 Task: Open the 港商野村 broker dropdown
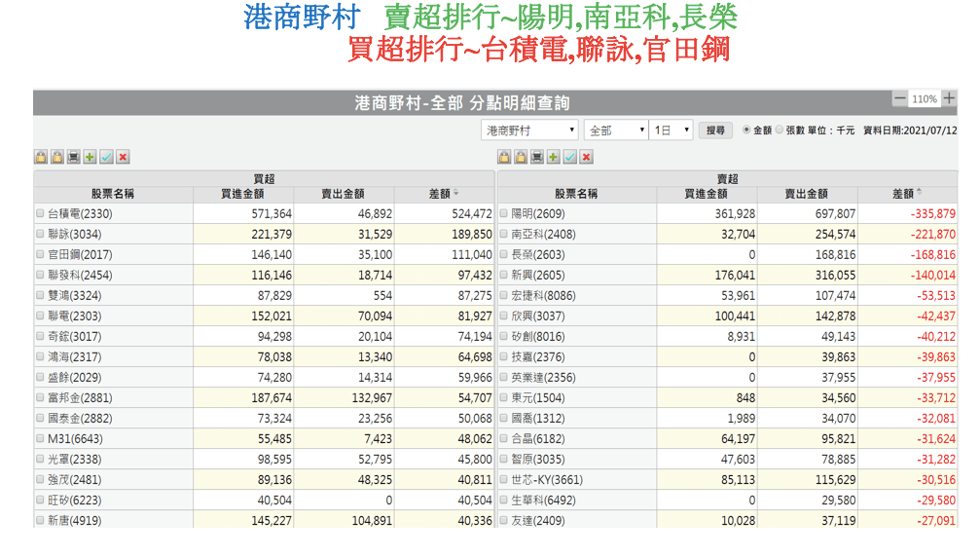(529, 130)
